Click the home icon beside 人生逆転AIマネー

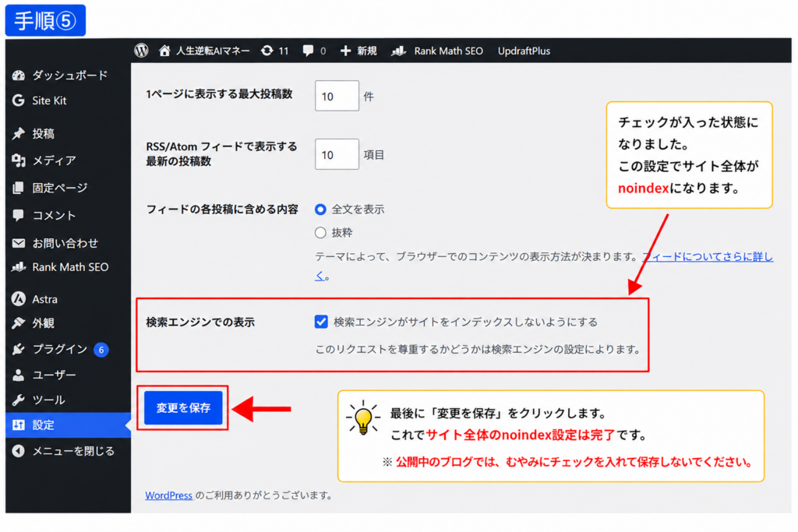pos(164,51)
